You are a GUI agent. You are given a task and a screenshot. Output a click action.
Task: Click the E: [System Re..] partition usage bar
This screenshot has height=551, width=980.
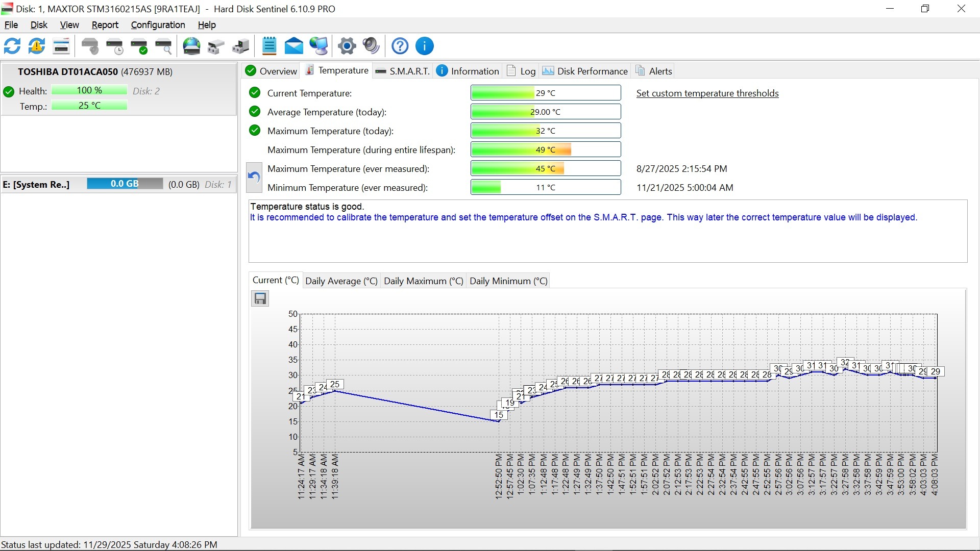tap(125, 184)
